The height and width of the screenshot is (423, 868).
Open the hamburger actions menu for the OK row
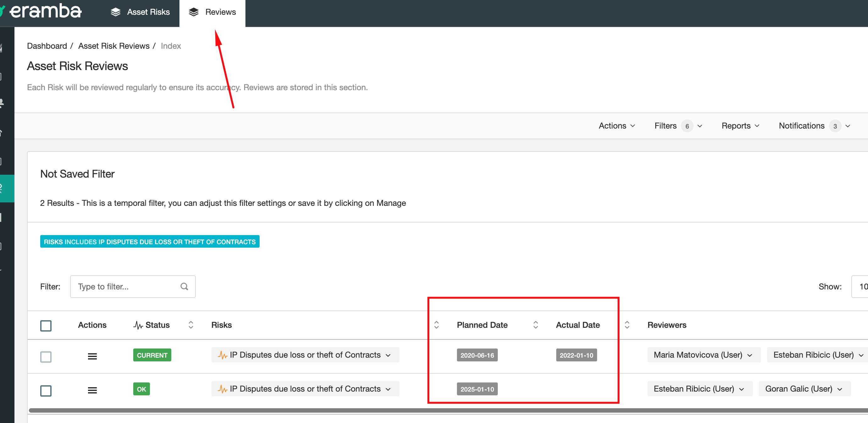coord(92,390)
